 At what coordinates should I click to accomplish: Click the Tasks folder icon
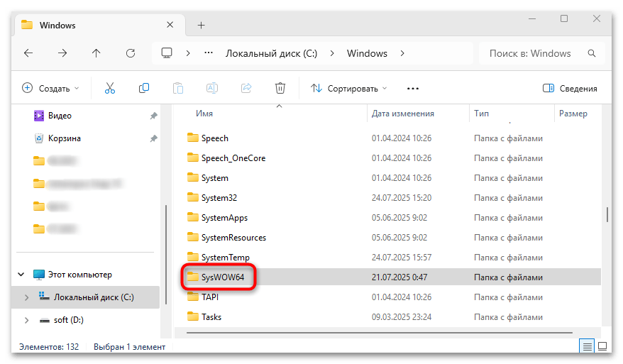point(193,316)
